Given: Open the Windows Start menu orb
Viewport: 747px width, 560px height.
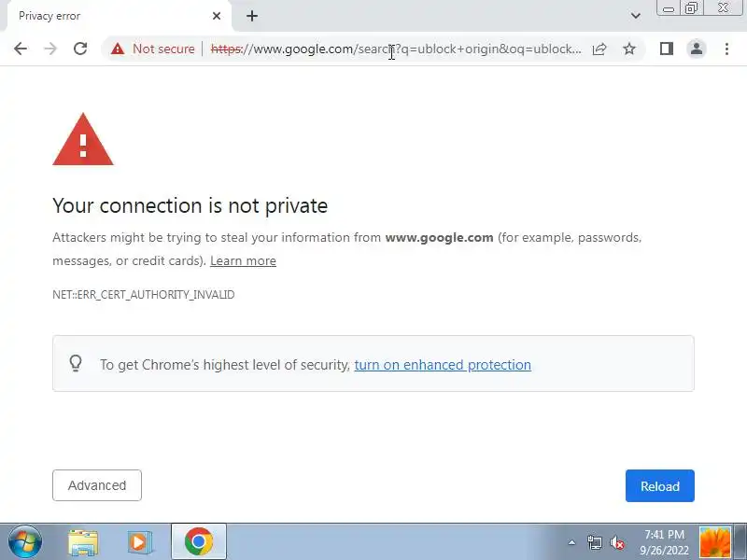Looking at the screenshot, I should point(25,542).
